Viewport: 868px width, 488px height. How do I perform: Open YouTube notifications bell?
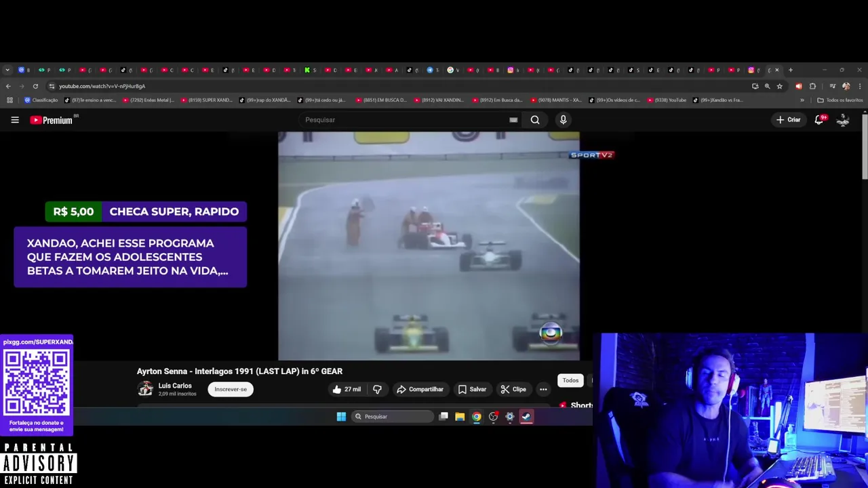tap(819, 120)
